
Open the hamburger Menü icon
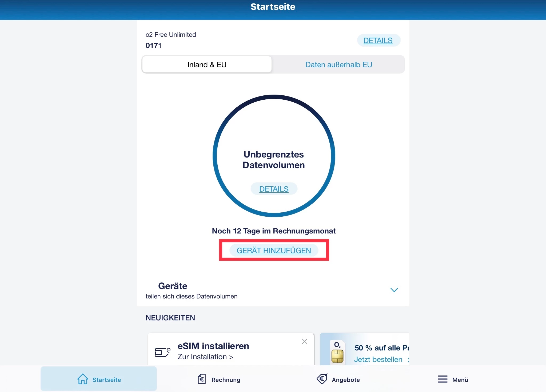442,379
